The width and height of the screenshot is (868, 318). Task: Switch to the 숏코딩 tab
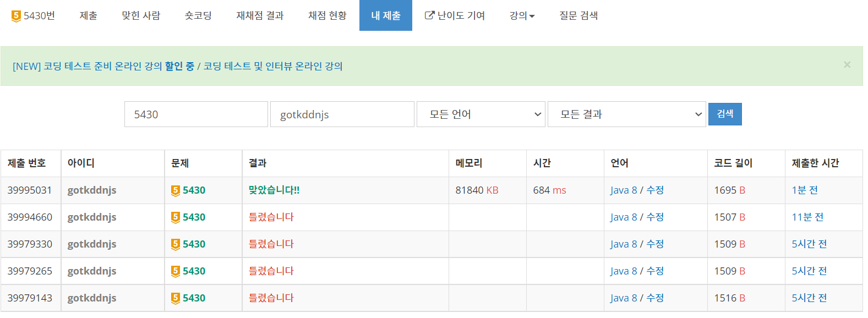point(198,15)
